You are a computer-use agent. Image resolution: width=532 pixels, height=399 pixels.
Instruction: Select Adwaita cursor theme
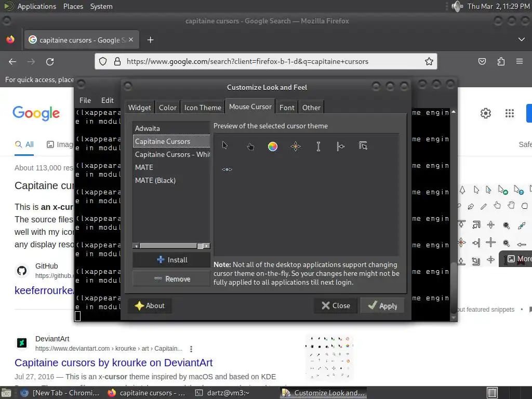coord(171,129)
